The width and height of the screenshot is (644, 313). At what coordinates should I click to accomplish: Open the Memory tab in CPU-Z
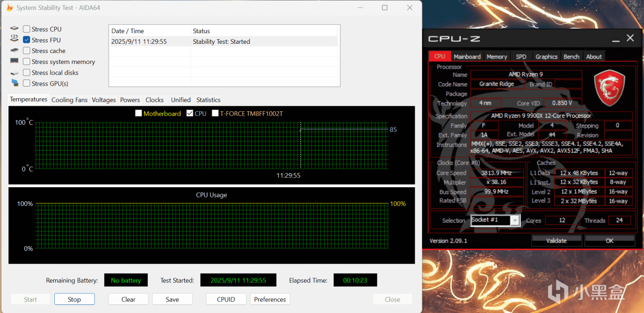click(x=497, y=57)
